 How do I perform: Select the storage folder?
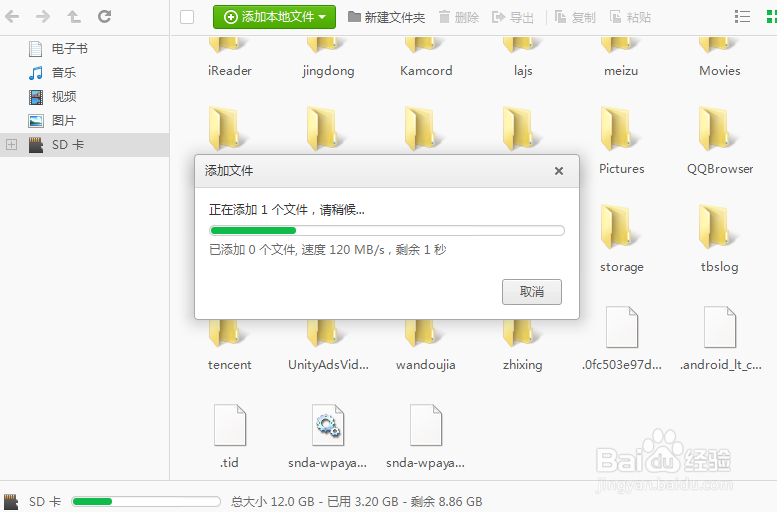(x=621, y=239)
